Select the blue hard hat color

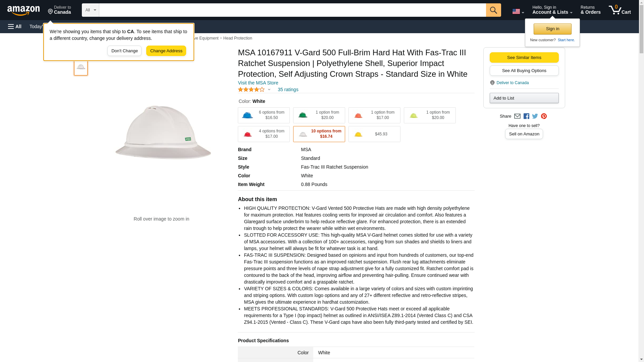point(264,115)
